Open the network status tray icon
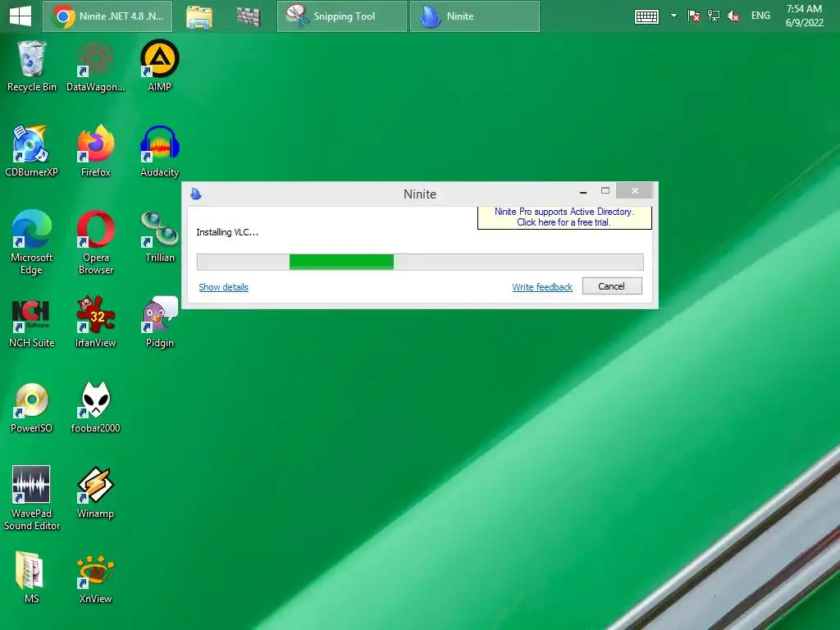 (x=713, y=16)
